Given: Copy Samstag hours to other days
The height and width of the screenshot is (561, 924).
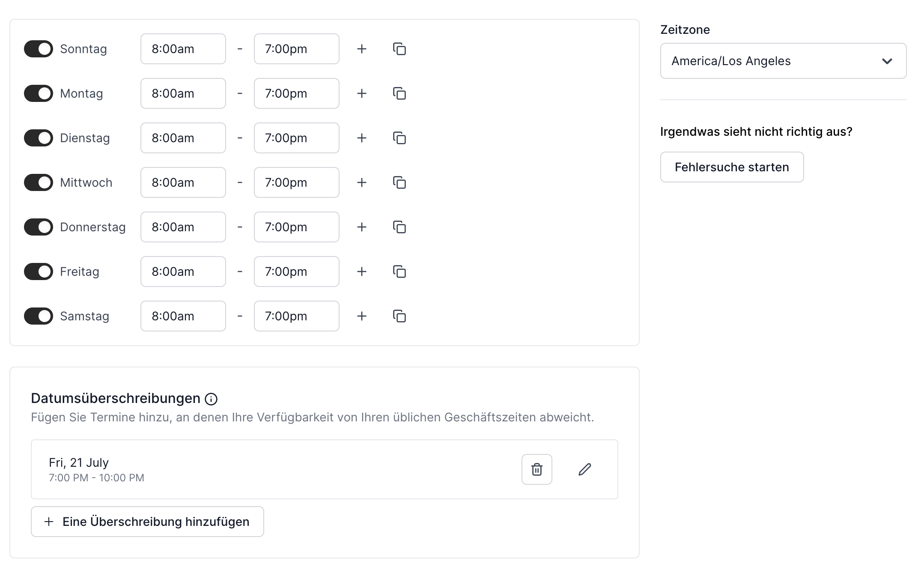Looking at the screenshot, I should [x=399, y=316].
